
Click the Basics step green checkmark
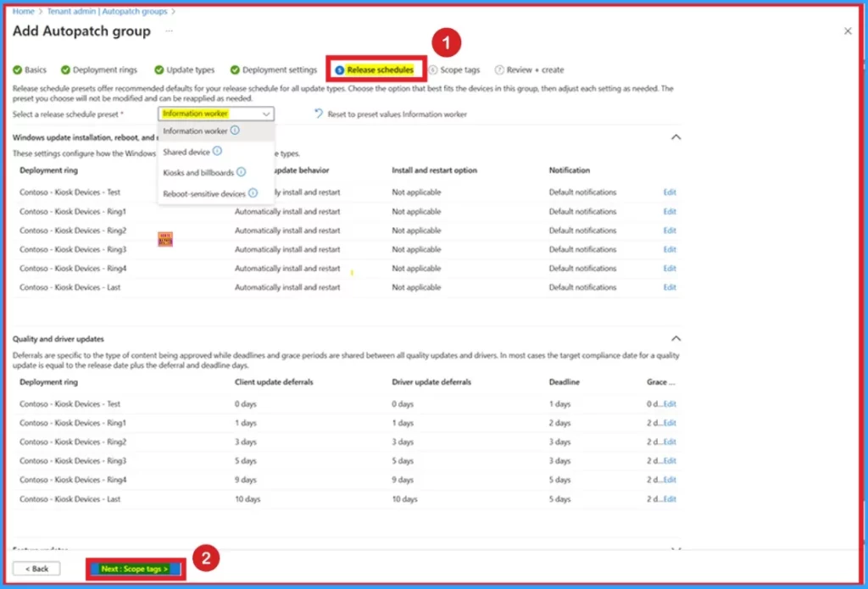coord(17,70)
